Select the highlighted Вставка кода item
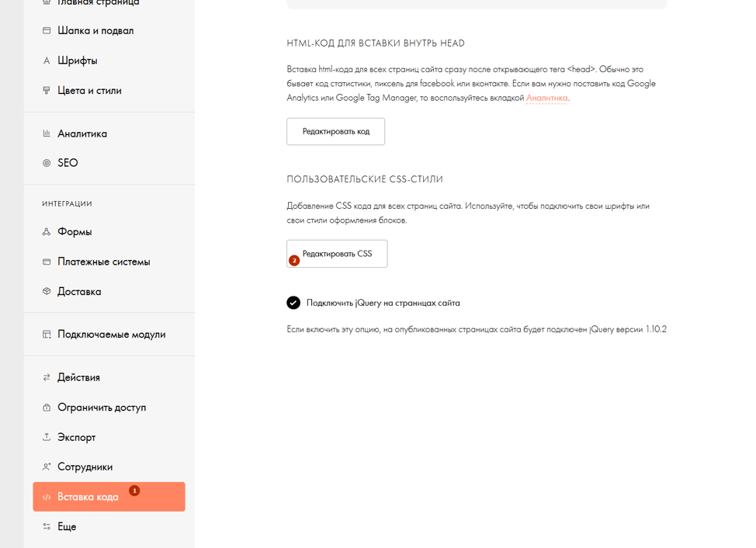 click(x=109, y=497)
